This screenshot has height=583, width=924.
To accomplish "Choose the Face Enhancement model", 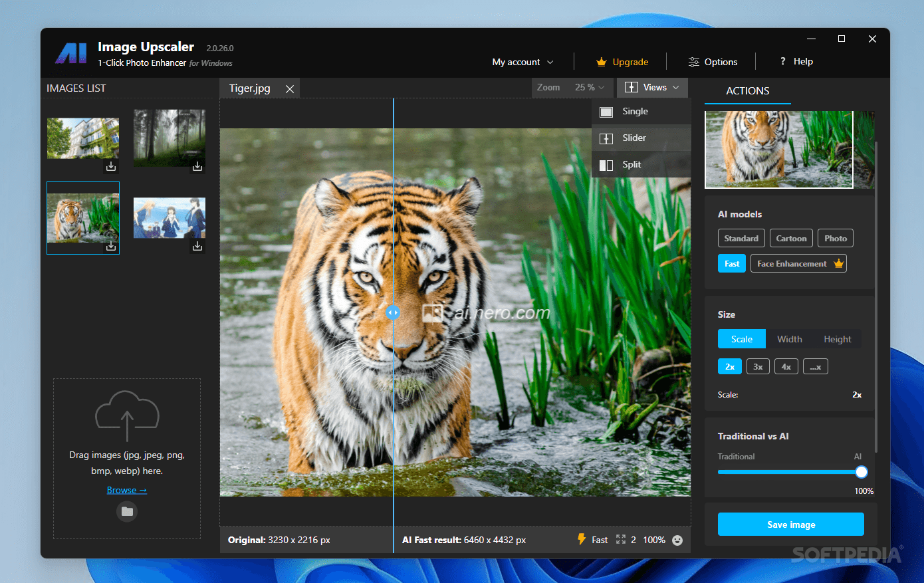I will pyautogui.click(x=798, y=263).
